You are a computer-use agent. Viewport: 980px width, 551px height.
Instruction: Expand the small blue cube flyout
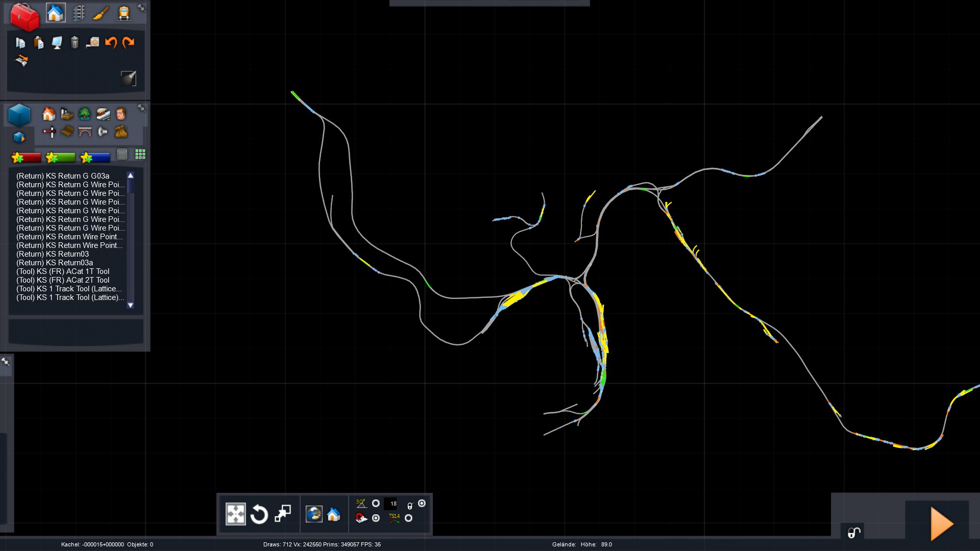(19, 138)
